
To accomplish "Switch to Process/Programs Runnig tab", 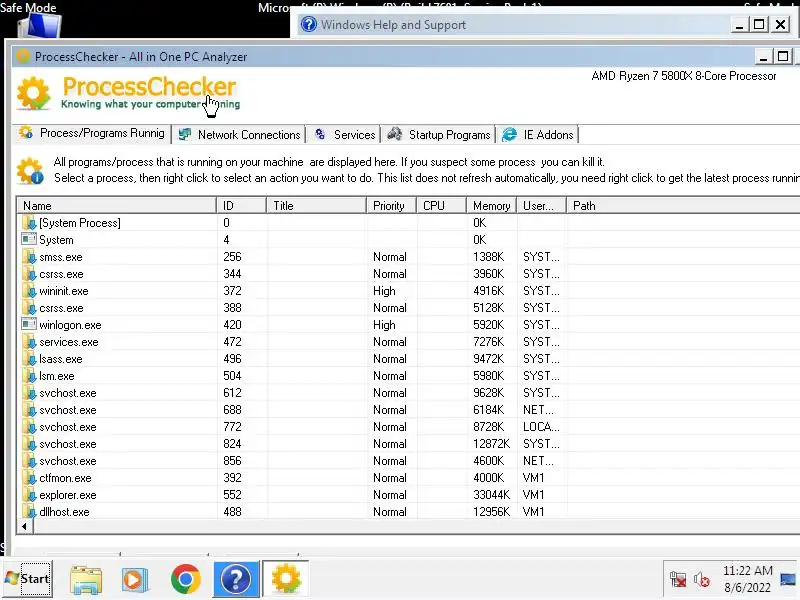I will pos(92,134).
